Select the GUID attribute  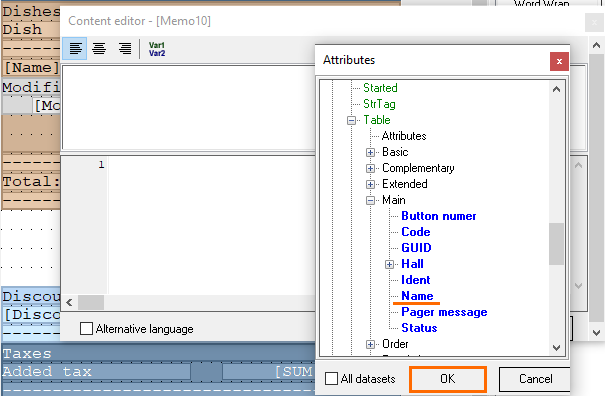pyautogui.click(x=416, y=248)
